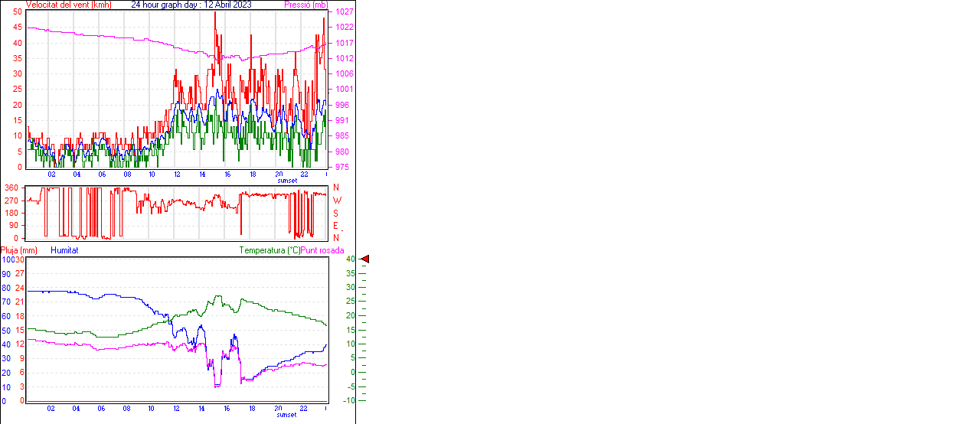The width and height of the screenshot is (980, 424).
Task: Click the "24 hour graph day" title
Action: pos(164,5)
